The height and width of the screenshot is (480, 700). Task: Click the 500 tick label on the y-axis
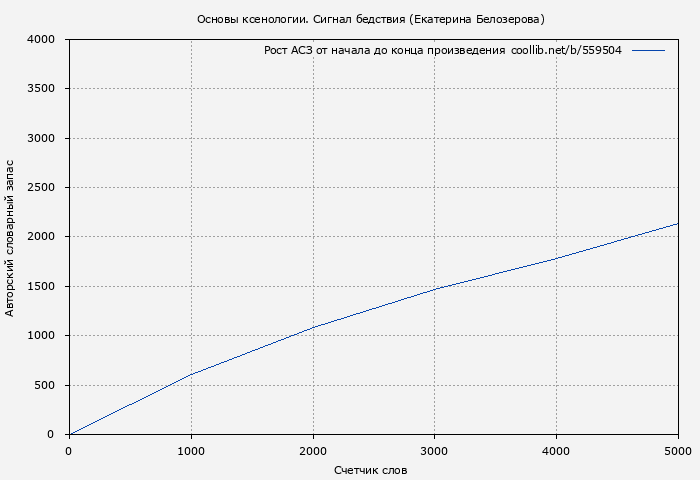click(44, 385)
